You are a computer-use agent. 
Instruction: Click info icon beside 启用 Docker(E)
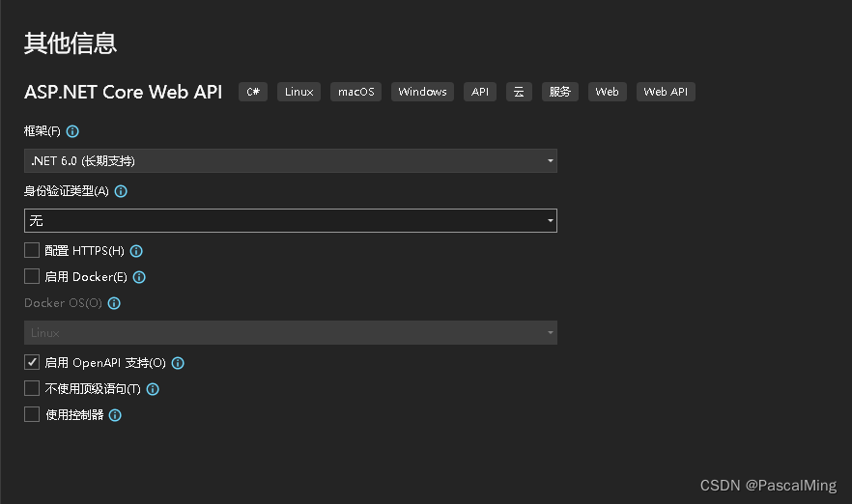point(139,277)
